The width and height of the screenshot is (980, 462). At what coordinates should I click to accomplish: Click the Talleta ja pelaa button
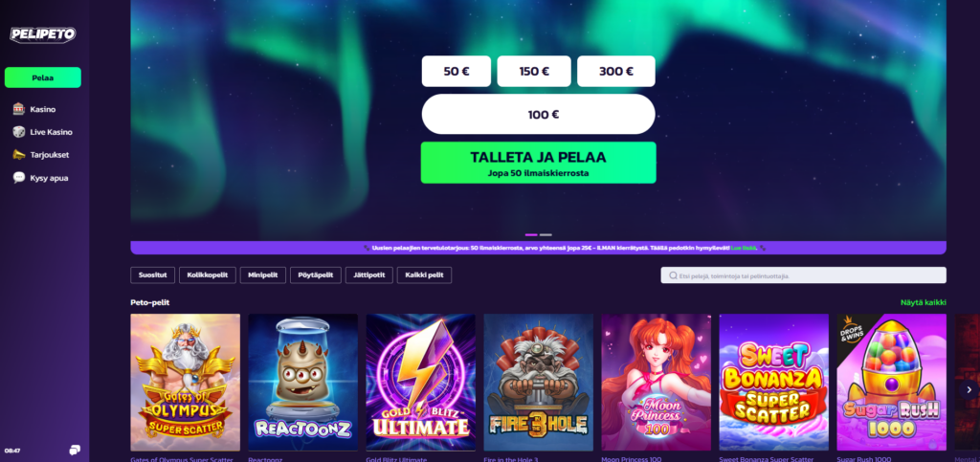pyautogui.click(x=538, y=163)
